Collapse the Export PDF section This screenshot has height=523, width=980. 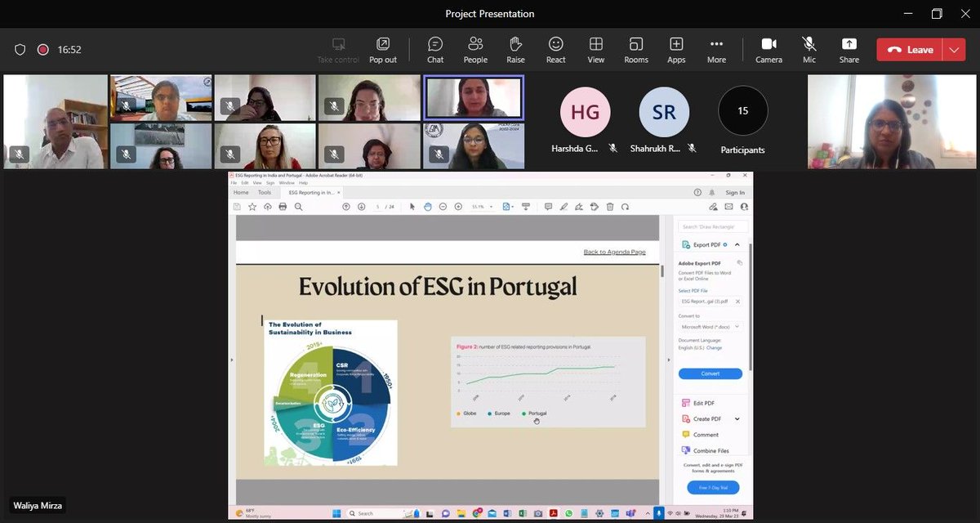pyautogui.click(x=737, y=244)
